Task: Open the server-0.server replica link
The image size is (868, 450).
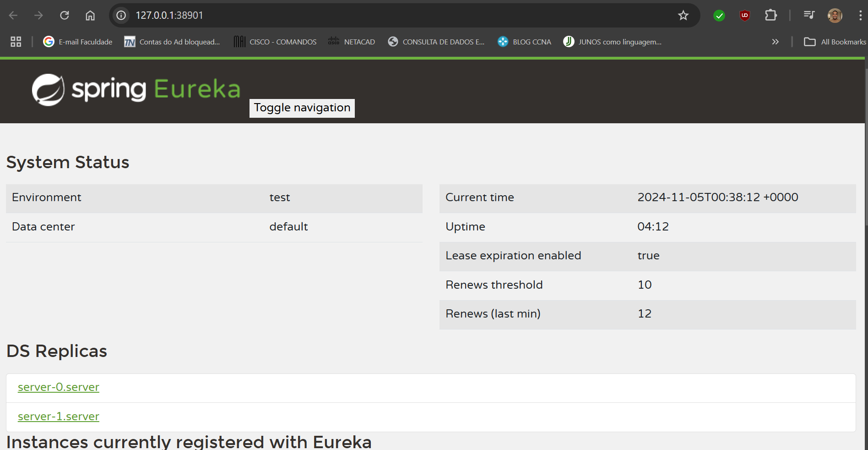Action: pyautogui.click(x=59, y=387)
